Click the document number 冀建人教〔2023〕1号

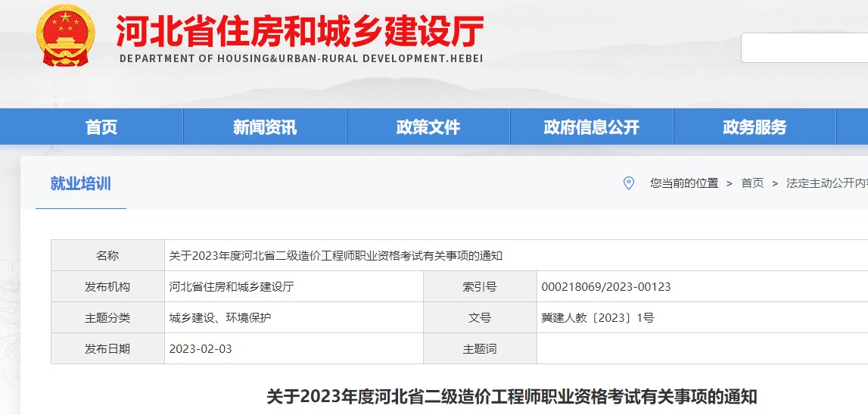pyautogui.click(x=597, y=318)
